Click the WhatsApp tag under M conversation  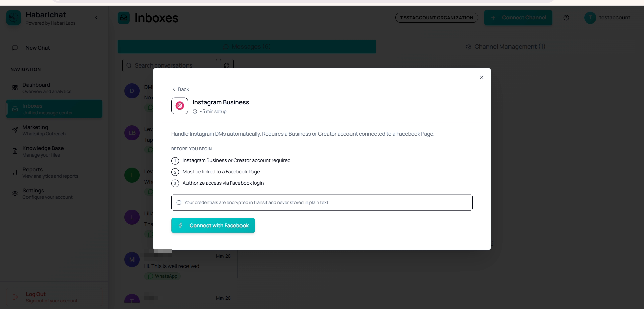point(163,276)
